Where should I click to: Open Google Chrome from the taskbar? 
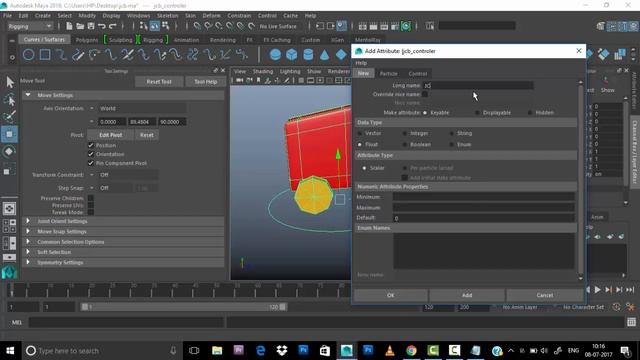411,350
